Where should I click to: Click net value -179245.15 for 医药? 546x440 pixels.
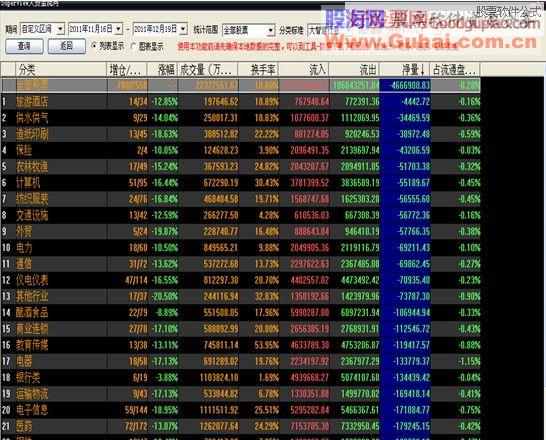412,426
